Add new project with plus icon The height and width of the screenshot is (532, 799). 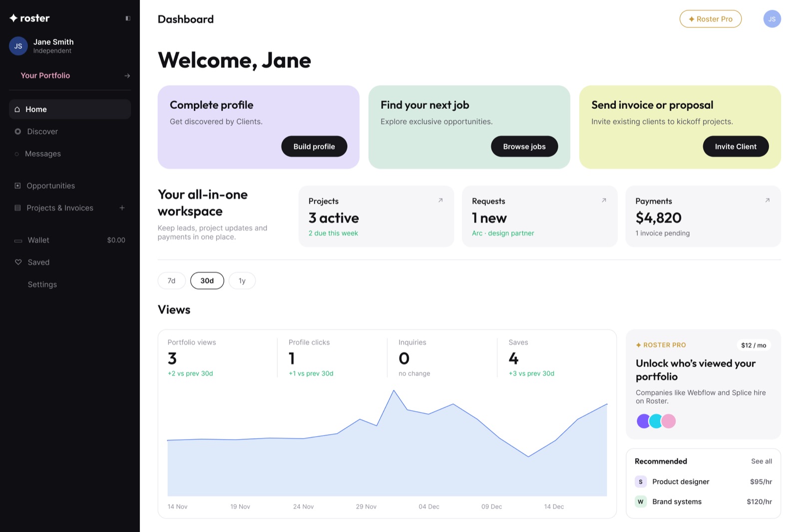point(122,208)
